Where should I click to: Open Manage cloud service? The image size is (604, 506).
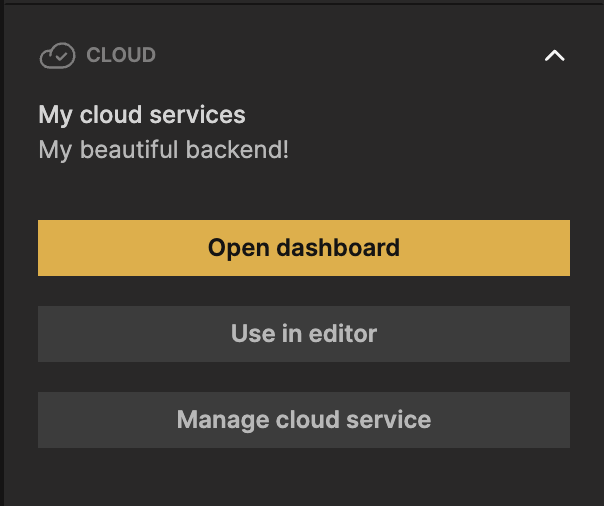(303, 420)
